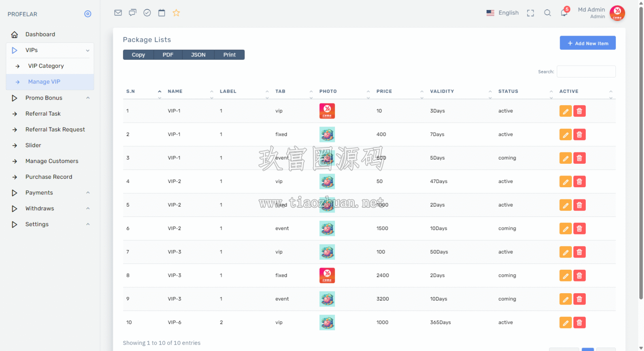Viewport: 644px width, 351px height.
Task: Delete the VIP-6 package row
Action: tap(579, 323)
